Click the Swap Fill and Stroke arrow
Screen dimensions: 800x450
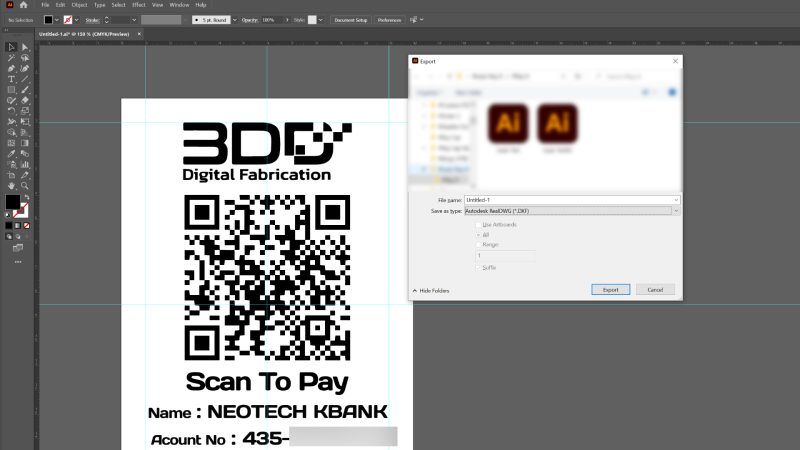pos(27,197)
